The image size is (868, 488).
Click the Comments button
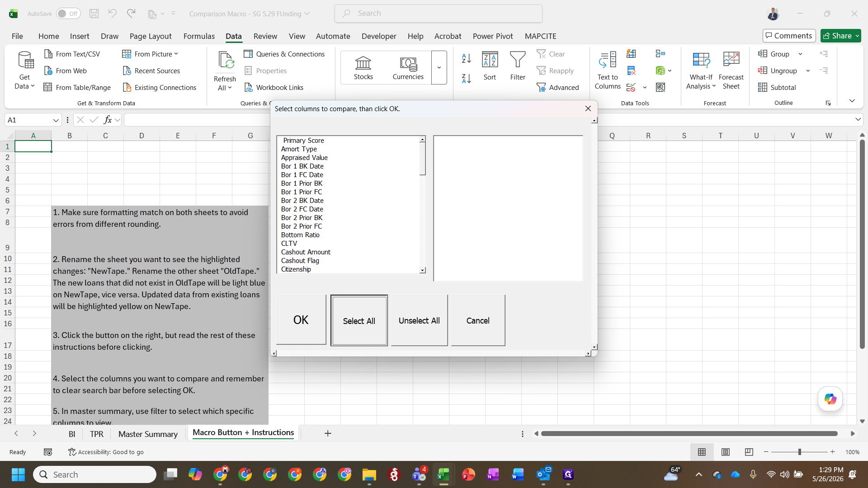point(789,36)
